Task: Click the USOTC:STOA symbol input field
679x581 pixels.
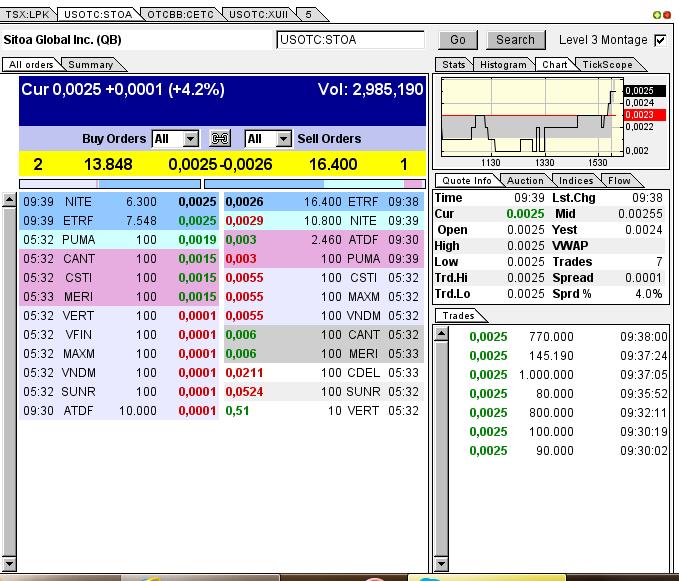Action: [x=350, y=40]
